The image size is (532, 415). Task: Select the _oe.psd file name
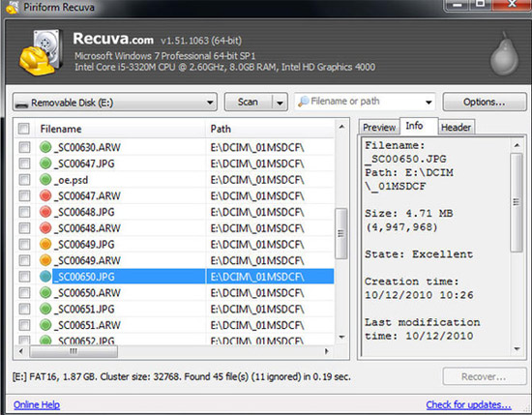pos(71,180)
